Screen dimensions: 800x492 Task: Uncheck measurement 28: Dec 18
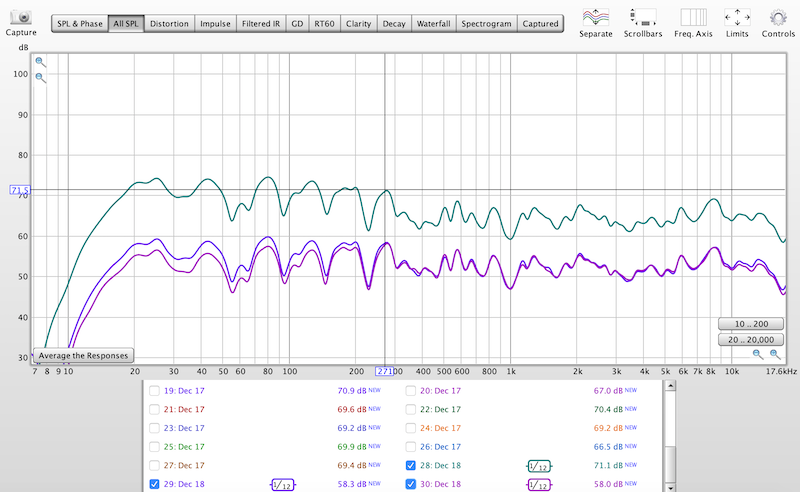point(411,465)
